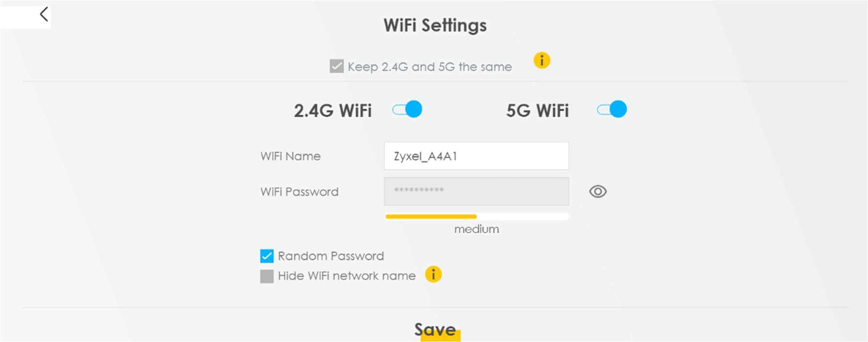Reveal the WiFi password with eye icon

[598, 192]
